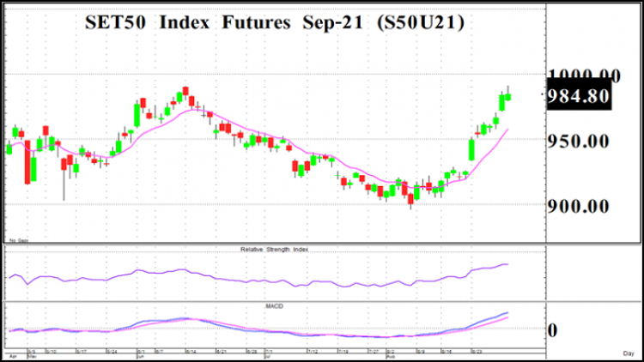This screenshot has width=644, height=362.
Task: Click the end of pink moving average line
Action: tap(507, 130)
